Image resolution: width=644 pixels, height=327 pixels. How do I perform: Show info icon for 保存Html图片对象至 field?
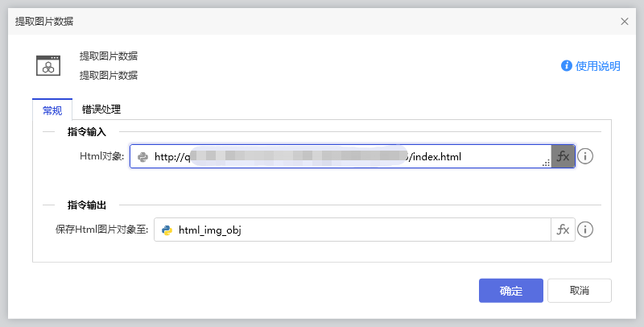[586, 230]
